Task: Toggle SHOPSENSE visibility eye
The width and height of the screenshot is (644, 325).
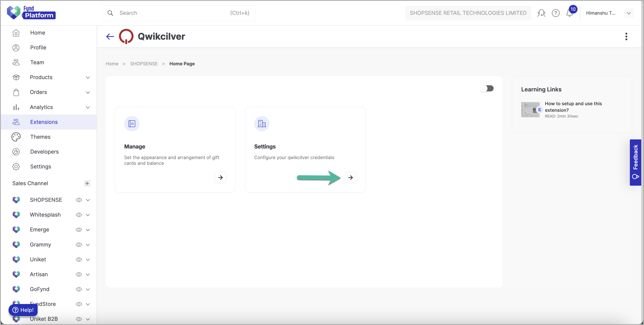Action: click(x=79, y=200)
